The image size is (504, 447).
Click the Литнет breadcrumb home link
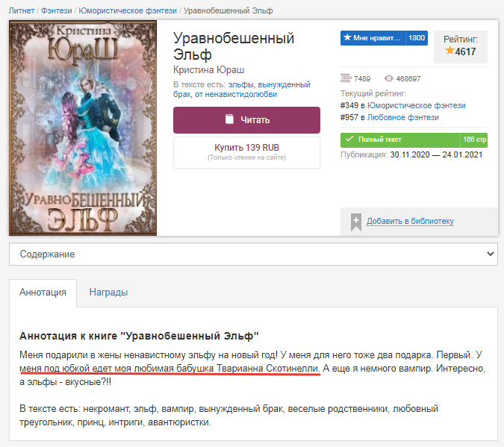click(x=21, y=10)
